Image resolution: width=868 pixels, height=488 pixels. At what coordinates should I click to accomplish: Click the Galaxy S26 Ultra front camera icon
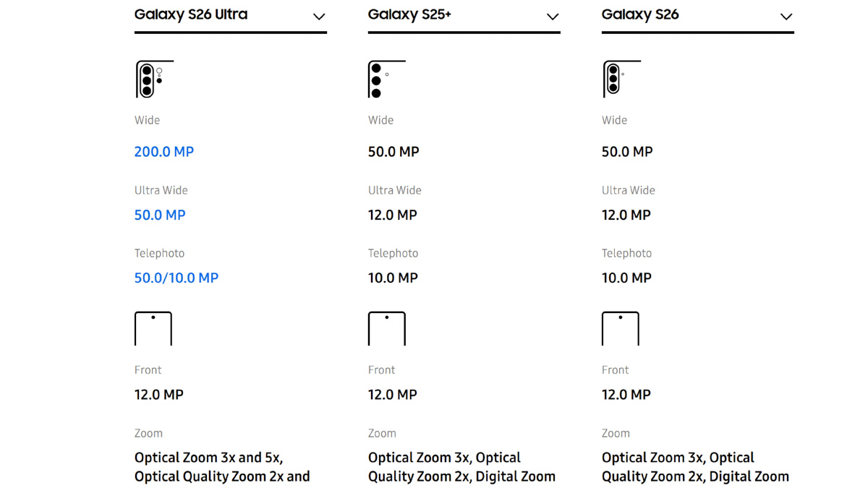point(153,328)
